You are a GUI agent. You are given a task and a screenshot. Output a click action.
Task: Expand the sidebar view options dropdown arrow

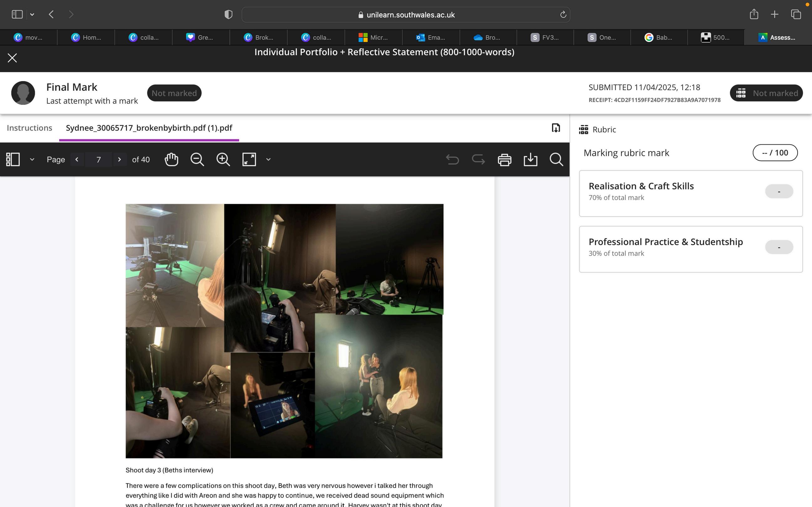click(x=32, y=160)
